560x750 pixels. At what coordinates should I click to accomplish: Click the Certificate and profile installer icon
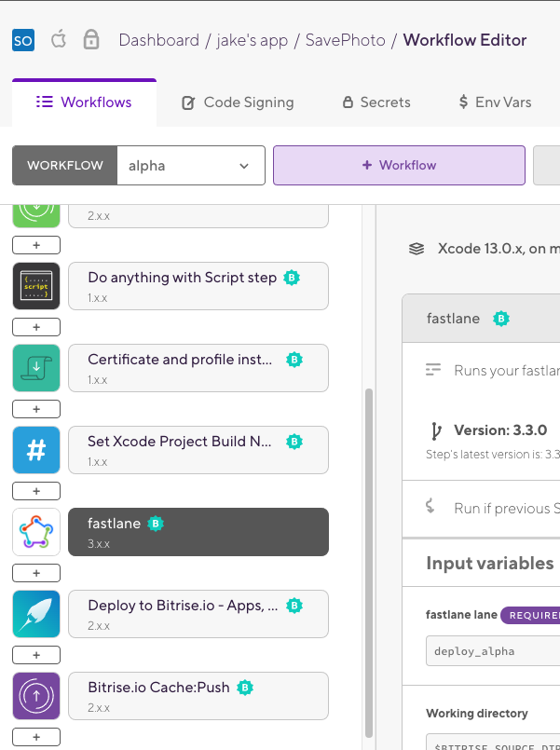click(x=36, y=368)
